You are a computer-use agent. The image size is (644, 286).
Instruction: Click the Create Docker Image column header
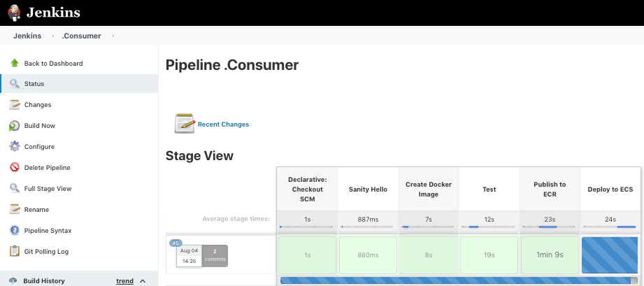point(429,189)
